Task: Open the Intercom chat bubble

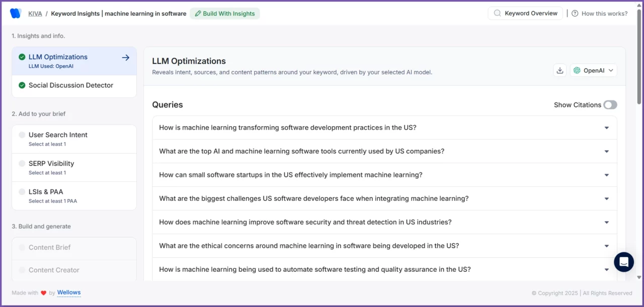Action: click(x=623, y=262)
